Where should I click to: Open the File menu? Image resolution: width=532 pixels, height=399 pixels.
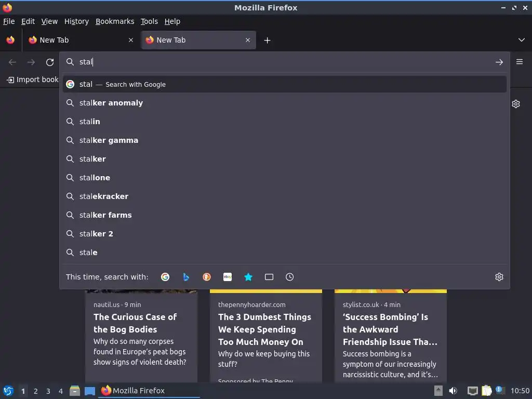point(9,21)
